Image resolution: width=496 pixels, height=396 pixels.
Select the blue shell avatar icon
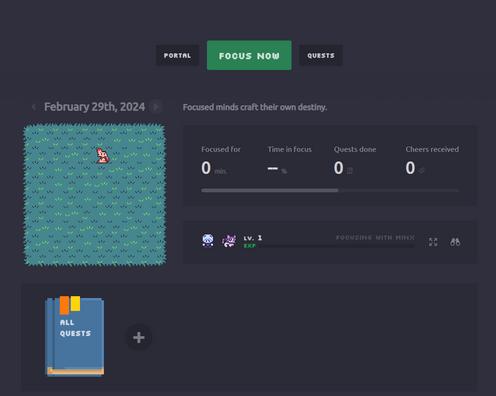pos(208,240)
